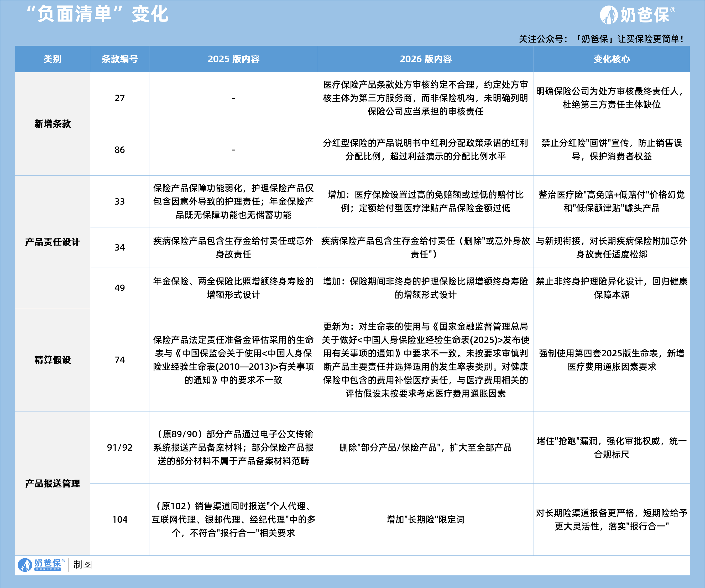
Task: Select clause number 74 cell
Action: (119, 360)
